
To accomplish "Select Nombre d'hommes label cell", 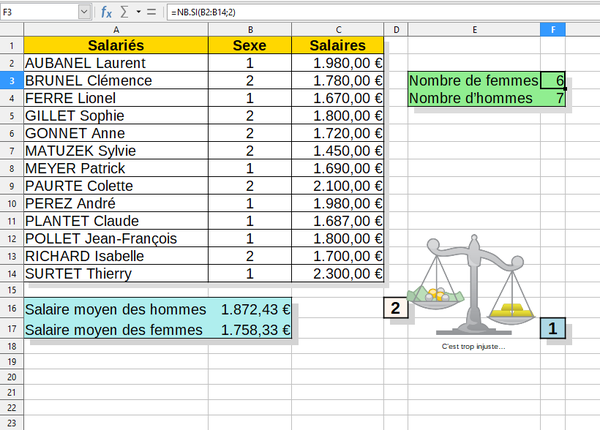I will (474, 98).
